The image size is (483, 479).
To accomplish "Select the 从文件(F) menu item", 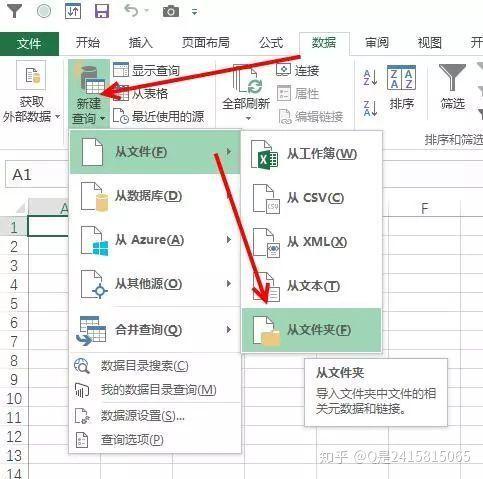I will [155, 152].
